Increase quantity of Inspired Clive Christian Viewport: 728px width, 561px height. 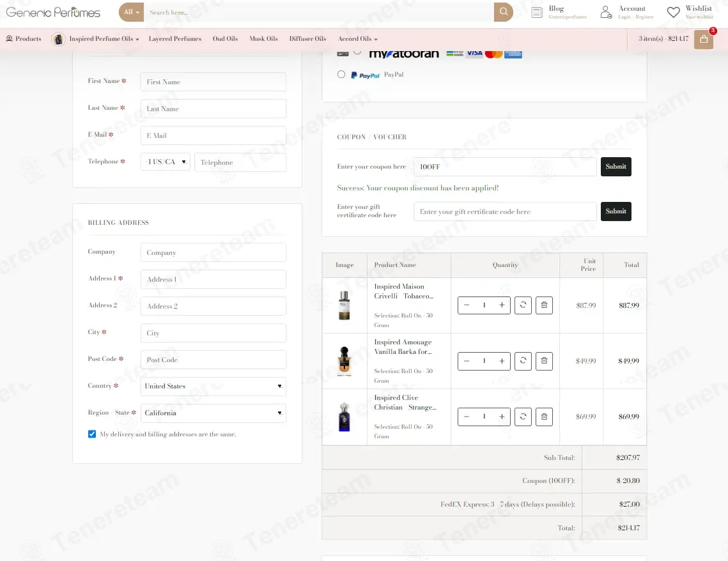coord(502,417)
